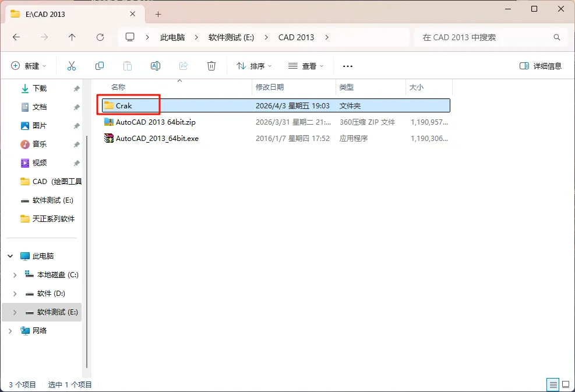This screenshot has height=392, width=575.
Task: Click chevron after 此电脑 breadcrumb
Action: (196, 37)
